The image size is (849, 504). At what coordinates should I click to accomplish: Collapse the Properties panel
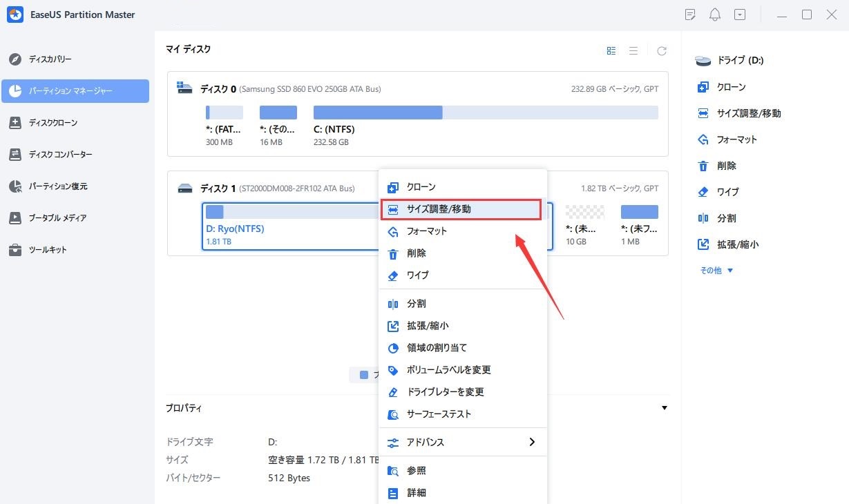664,407
